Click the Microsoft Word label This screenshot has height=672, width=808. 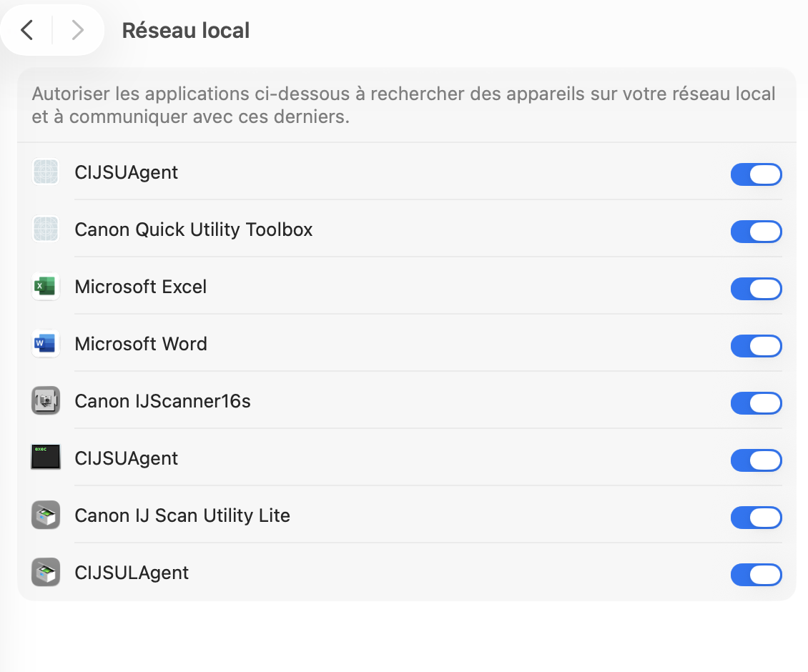(x=141, y=344)
